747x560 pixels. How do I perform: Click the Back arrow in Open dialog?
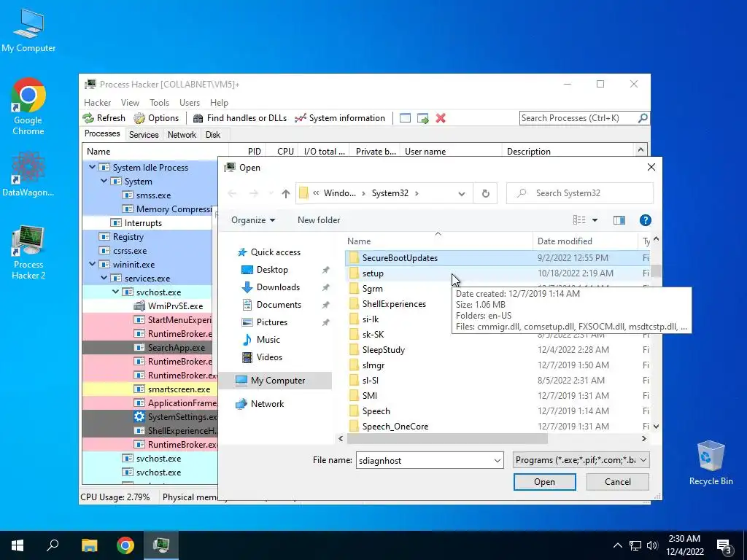click(233, 193)
